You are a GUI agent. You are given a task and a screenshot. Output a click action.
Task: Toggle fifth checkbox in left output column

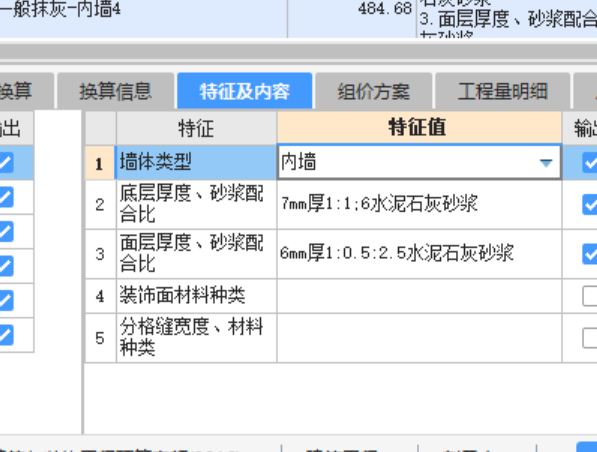point(6,300)
